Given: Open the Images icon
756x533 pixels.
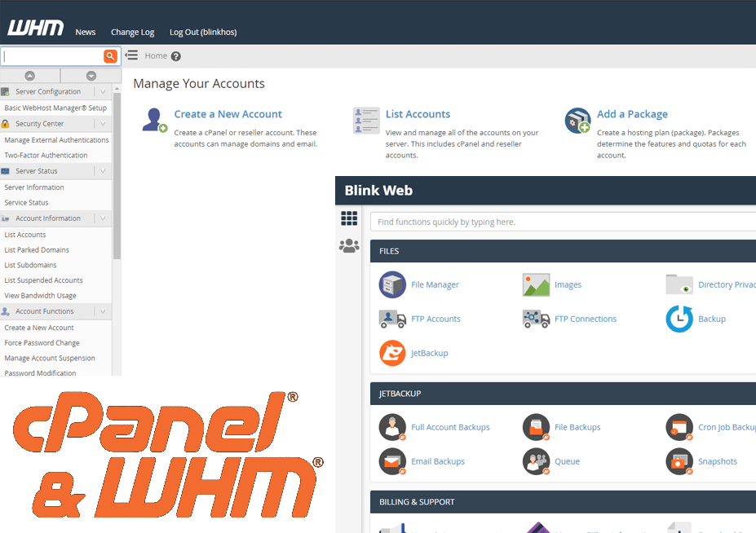Looking at the screenshot, I should [x=536, y=284].
